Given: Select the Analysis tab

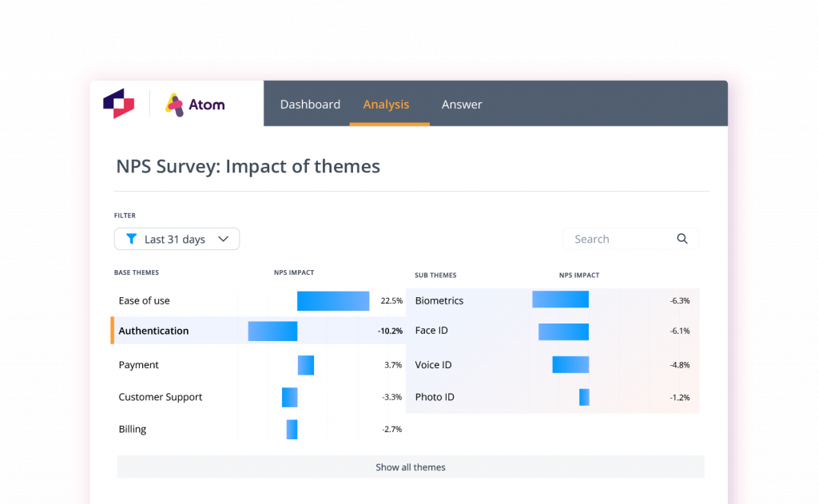Looking at the screenshot, I should 386,104.
